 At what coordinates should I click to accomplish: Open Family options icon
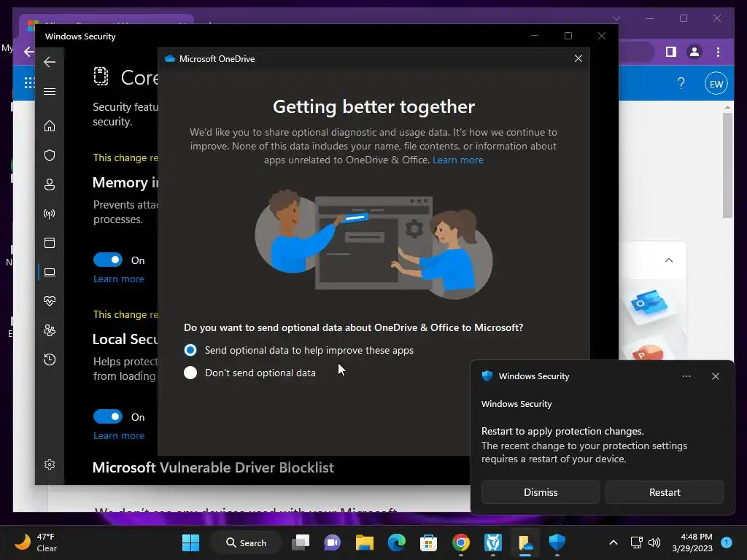(50, 330)
